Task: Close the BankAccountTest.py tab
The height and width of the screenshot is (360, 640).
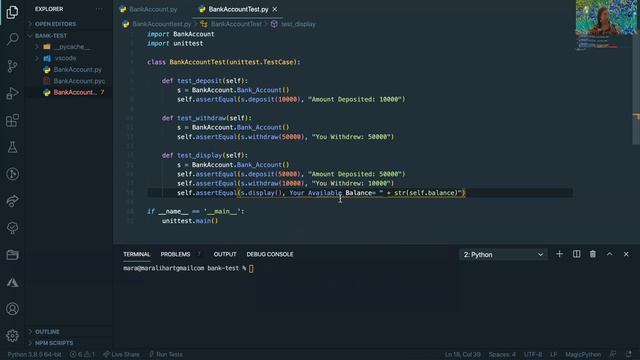Action: pyautogui.click(x=275, y=9)
